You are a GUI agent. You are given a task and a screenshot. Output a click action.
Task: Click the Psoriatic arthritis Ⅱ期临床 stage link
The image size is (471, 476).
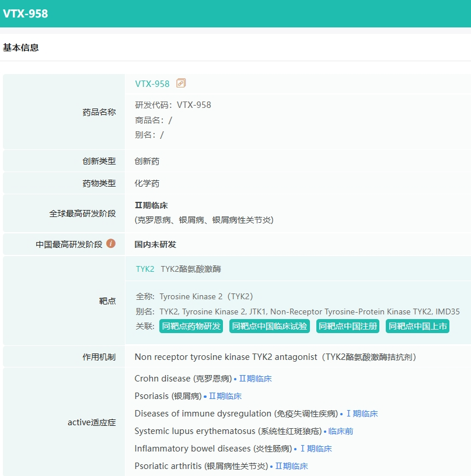(x=291, y=466)
